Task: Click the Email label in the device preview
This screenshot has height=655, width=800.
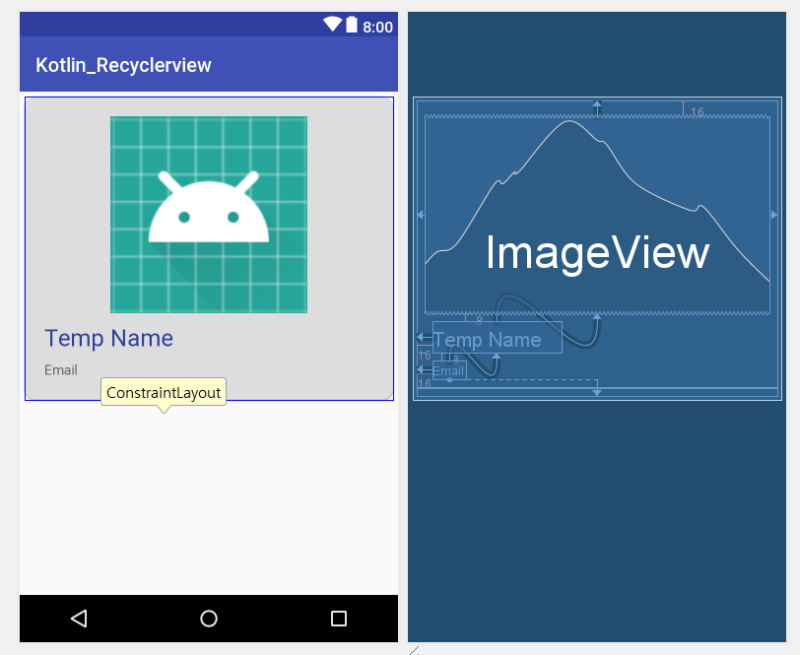Action: click(61, 369)
